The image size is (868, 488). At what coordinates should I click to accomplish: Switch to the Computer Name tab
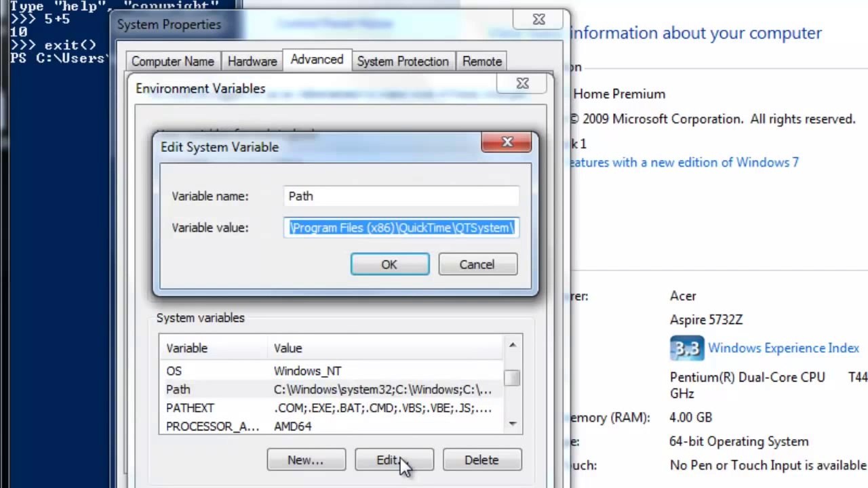(x=173, y=61)
